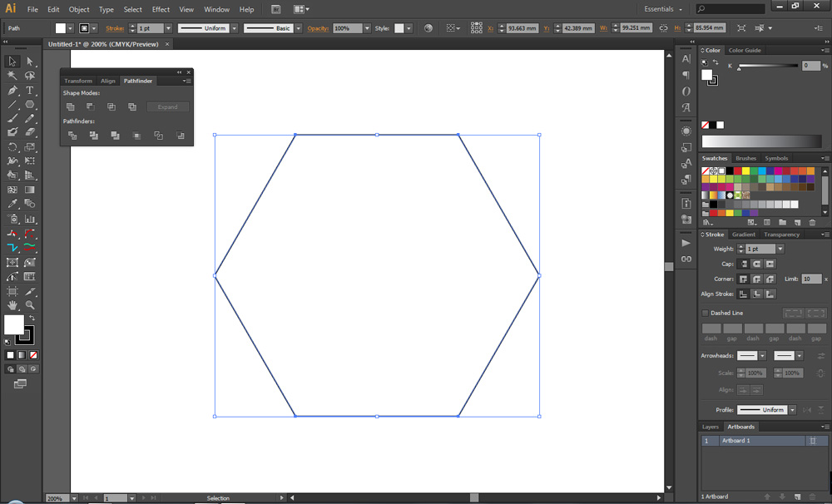Switch to the Color Guide tab
Screen dimensions: 832x504
745,51
